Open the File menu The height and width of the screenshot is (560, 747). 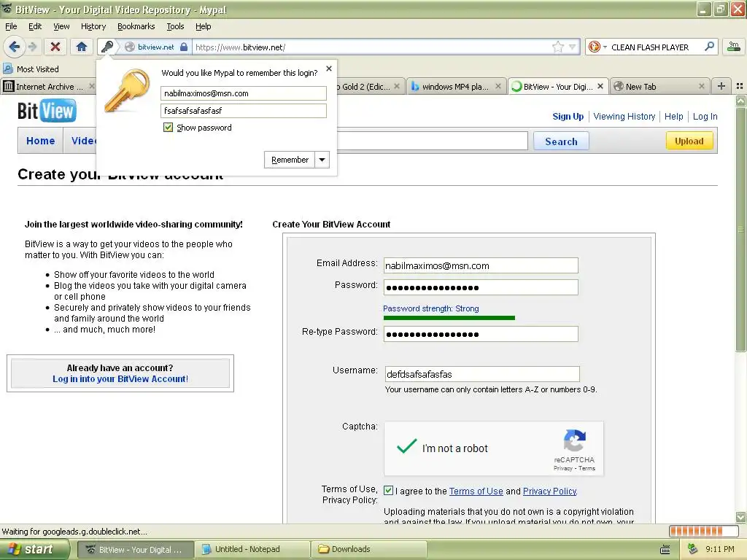point(11,26)
